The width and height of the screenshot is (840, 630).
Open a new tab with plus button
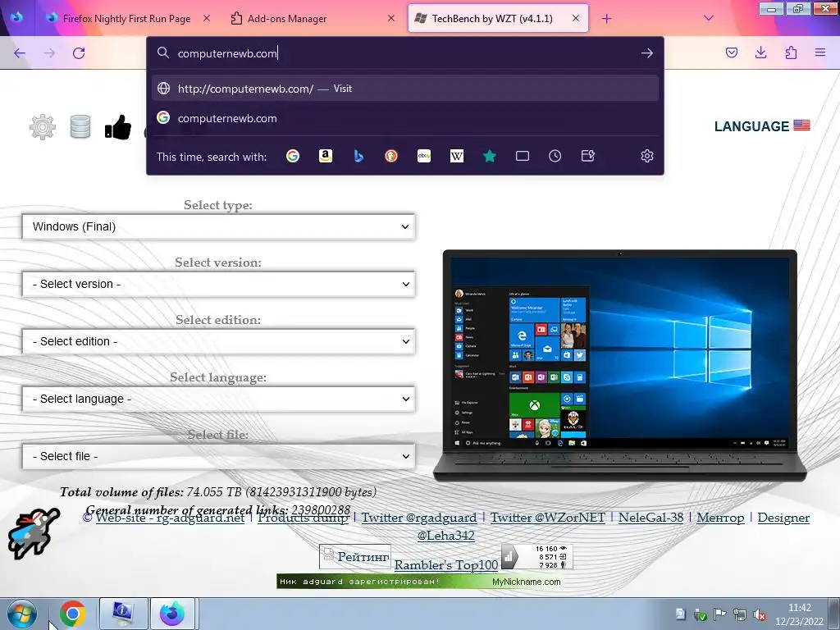click(x=606, y=19)
